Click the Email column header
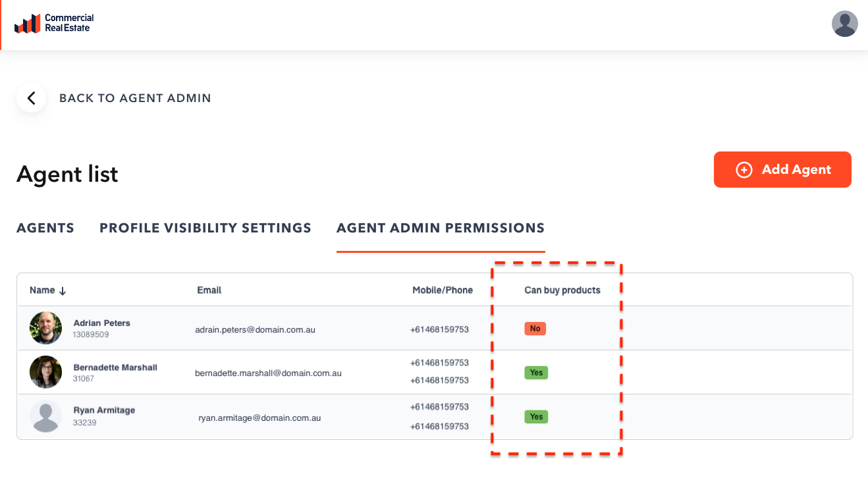868x486 pixels. 209,290
